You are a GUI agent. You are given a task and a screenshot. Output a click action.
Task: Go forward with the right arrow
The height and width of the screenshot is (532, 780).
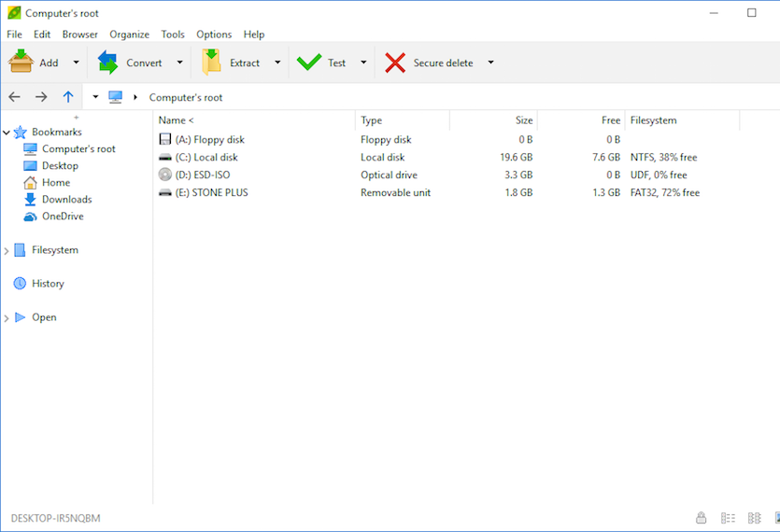41,97
